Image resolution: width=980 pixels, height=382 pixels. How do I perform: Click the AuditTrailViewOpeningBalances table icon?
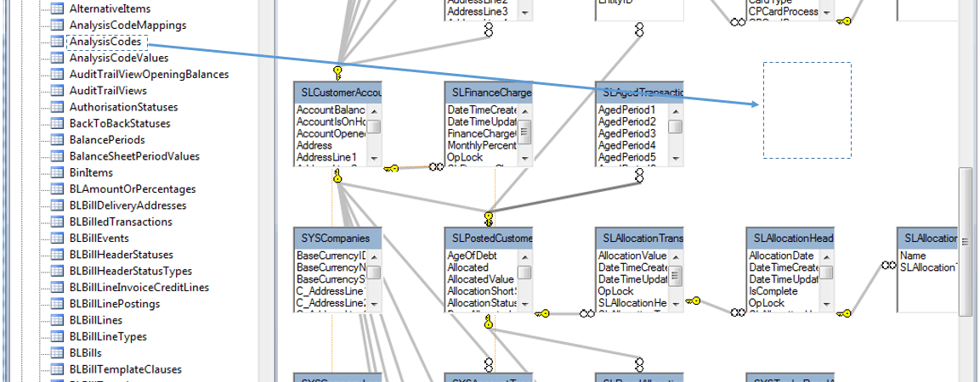click(x=57, y=74)
